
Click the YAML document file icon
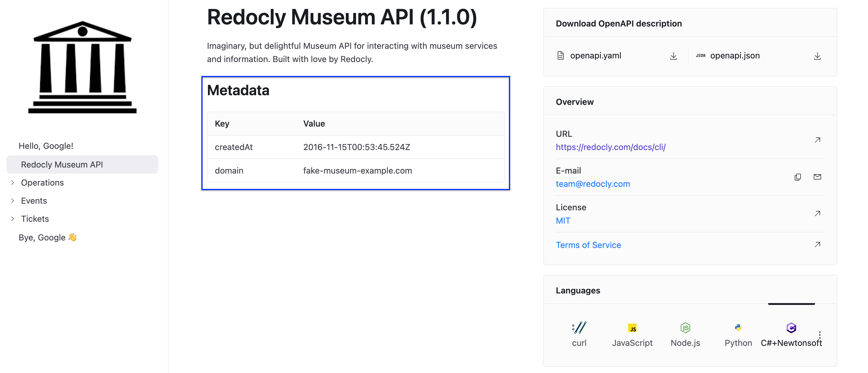pyautogui.click(x=560, y=56)
